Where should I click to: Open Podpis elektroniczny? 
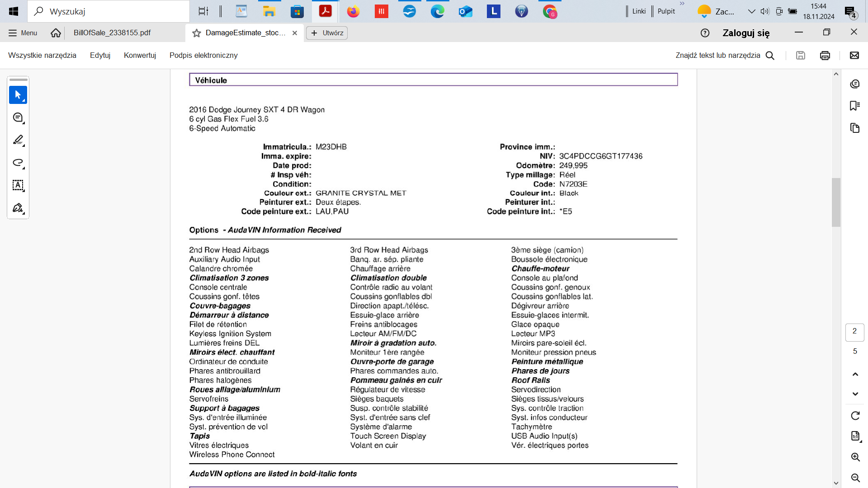coord(203,55)
